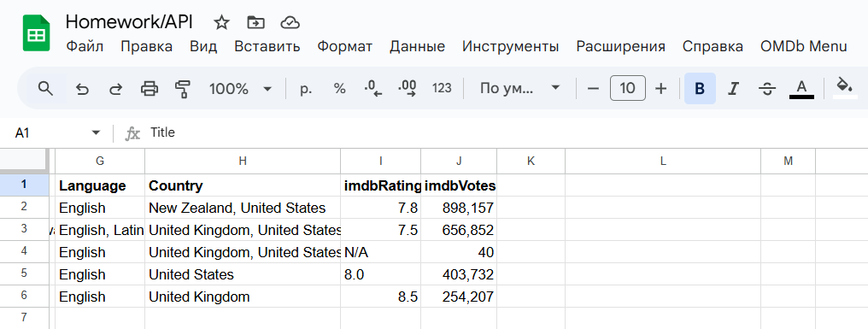This screenshot has height=329, width=868.
Task: Open the 100% zoom dropdown
Action: click(241, 89)
